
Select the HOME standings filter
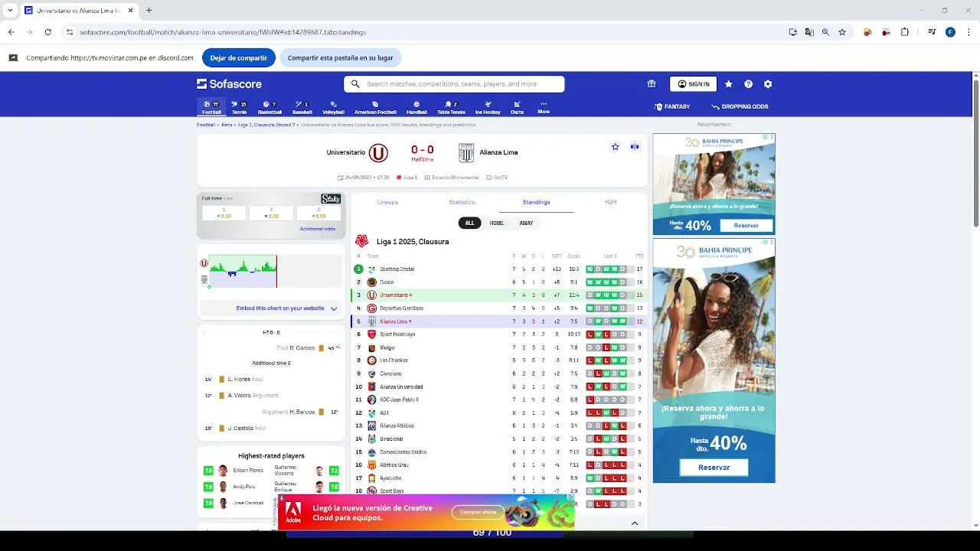click(497, 223)
